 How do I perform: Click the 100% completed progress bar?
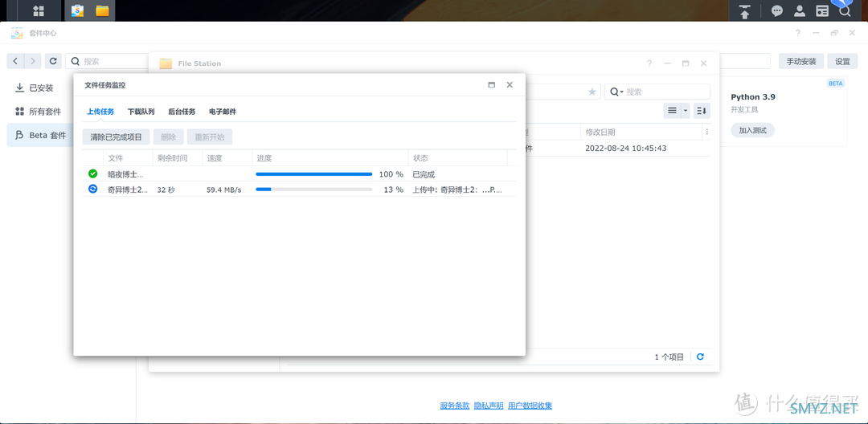(x=314, y=174)
